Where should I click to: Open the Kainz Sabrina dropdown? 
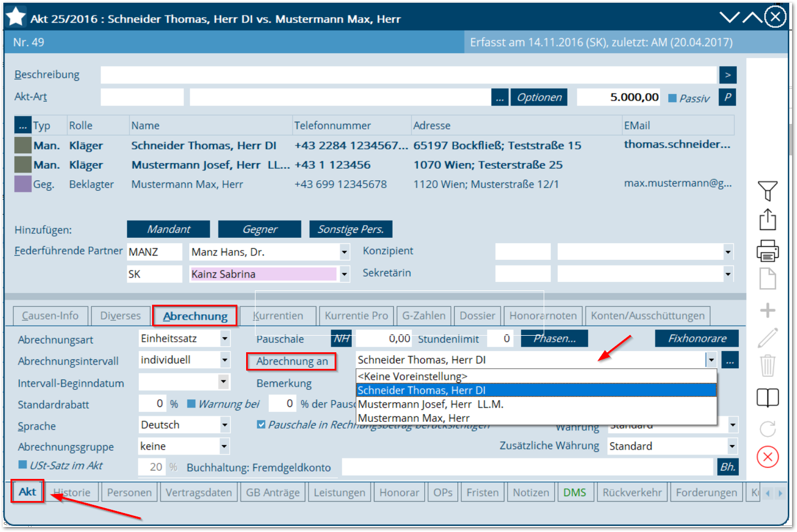344,274
